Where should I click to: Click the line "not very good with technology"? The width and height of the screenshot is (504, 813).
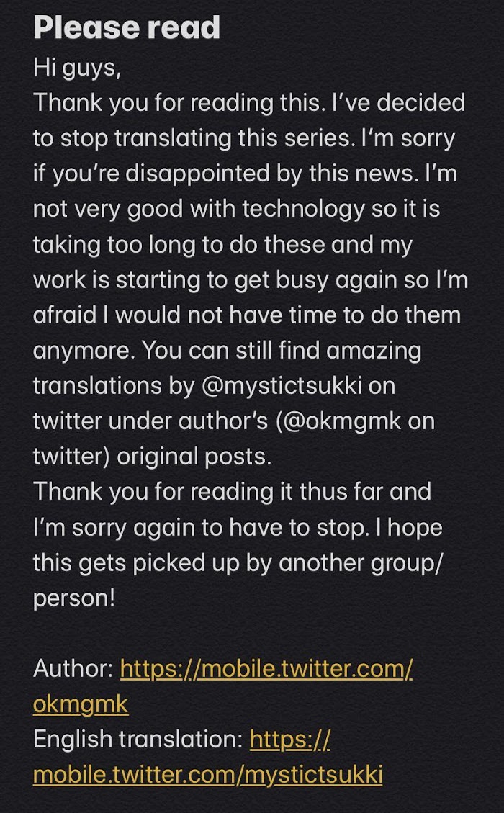coord(236,209)
